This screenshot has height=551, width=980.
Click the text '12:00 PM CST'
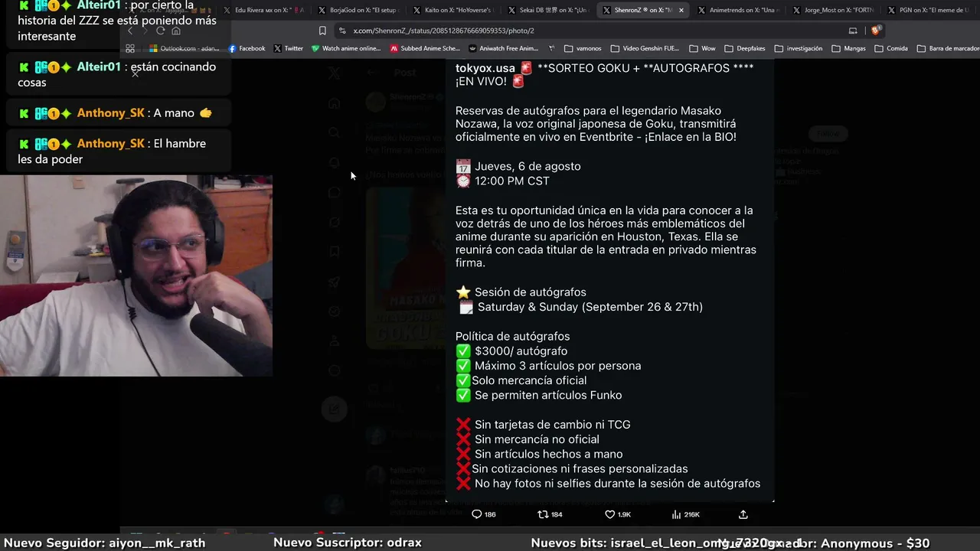point(512,181)
